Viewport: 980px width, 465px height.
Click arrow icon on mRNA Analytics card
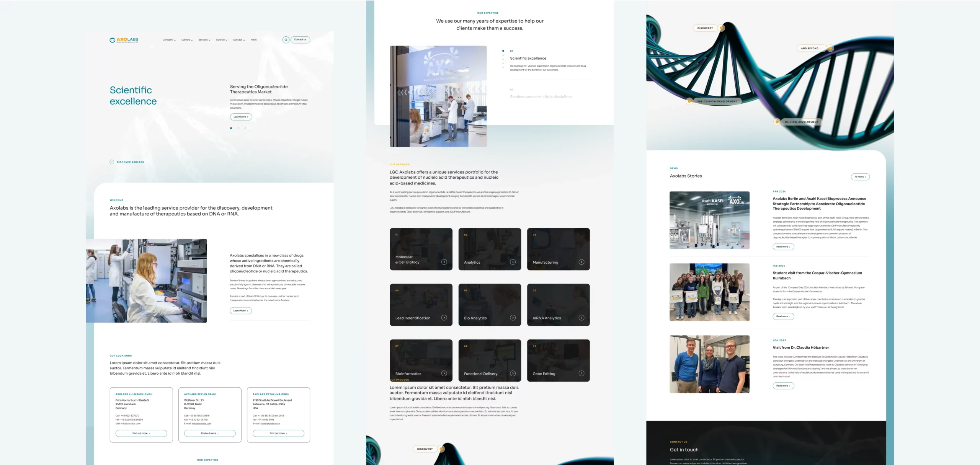(x=581, y=318)
